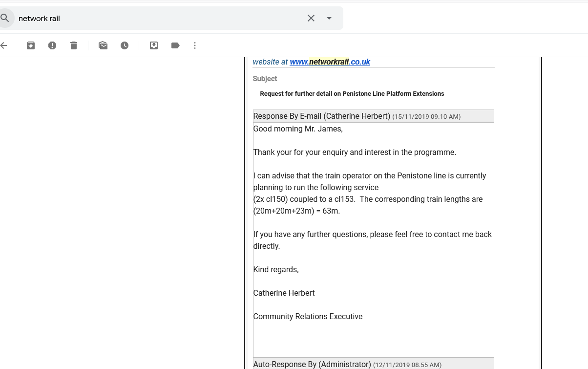The width and height of the screenshot is (588, 369).
Task: Mark the email as unread
Action: [x=103, y=45]
